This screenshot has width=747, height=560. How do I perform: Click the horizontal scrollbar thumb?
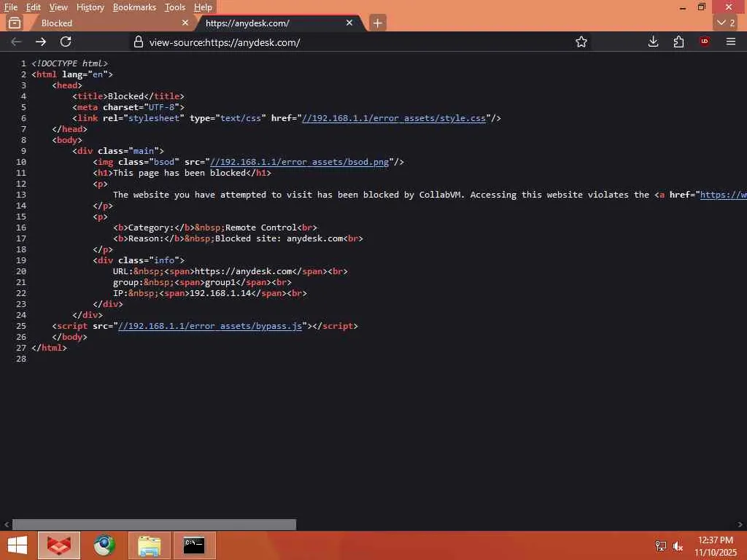154,524
